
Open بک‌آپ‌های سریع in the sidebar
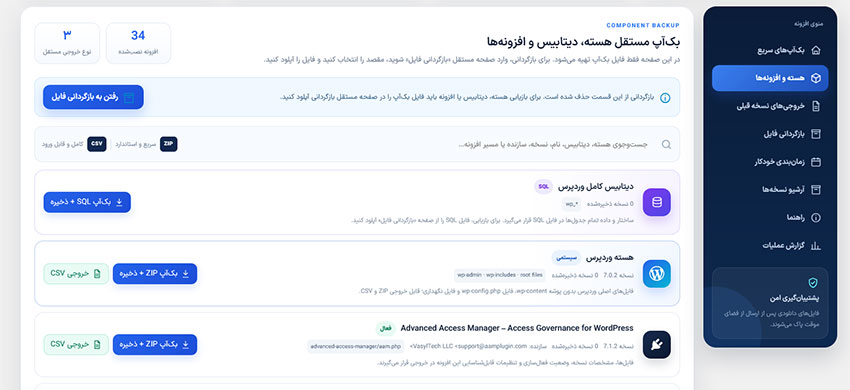point(770,50)
